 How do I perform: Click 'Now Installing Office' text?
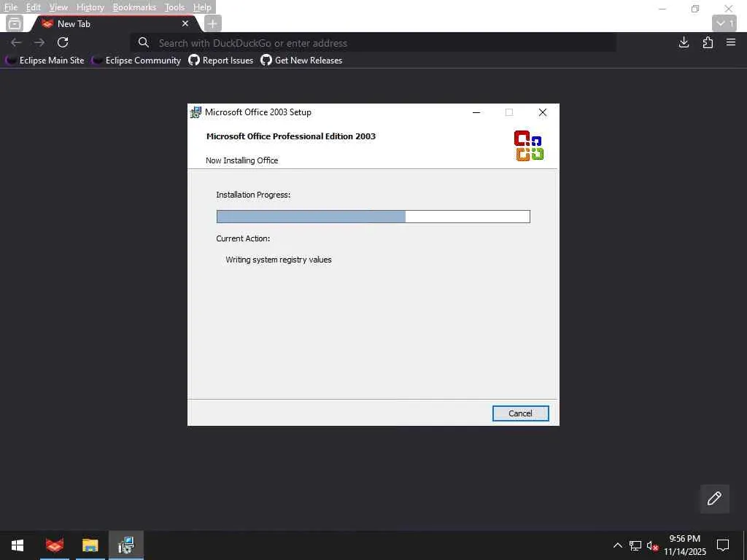tap(242, 160)
